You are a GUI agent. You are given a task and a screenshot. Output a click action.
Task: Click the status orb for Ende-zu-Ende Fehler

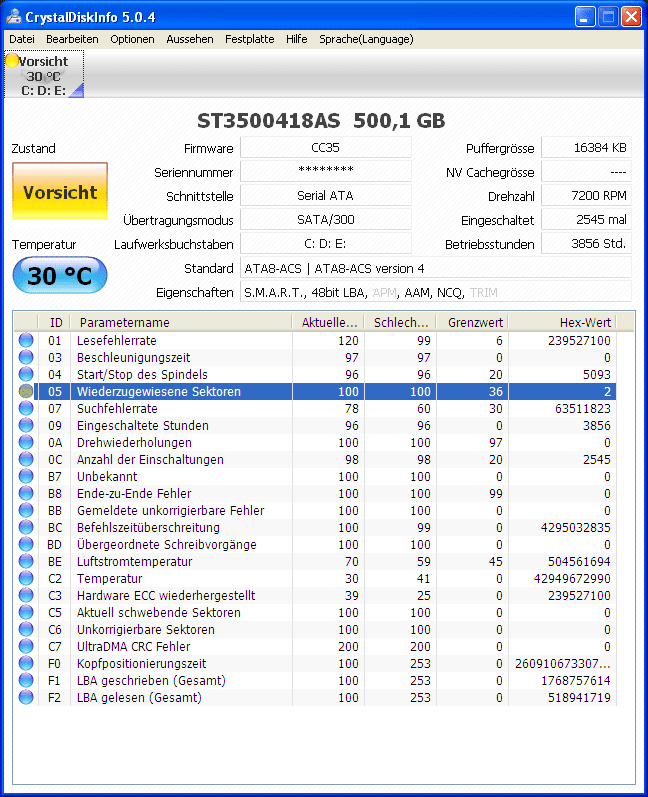(26, 494)
